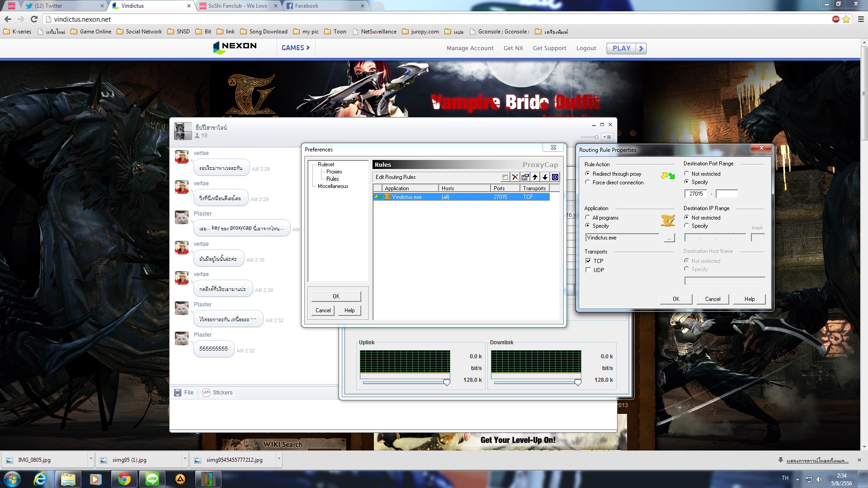
Task: Move rule down with arrow icon
Action: pos(545,177)
